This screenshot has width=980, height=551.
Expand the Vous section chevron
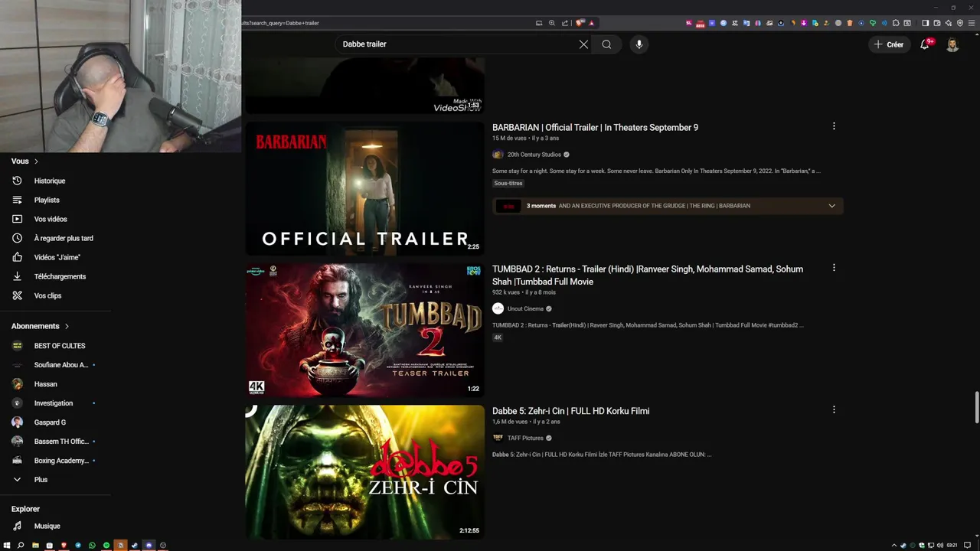point(36,161)
